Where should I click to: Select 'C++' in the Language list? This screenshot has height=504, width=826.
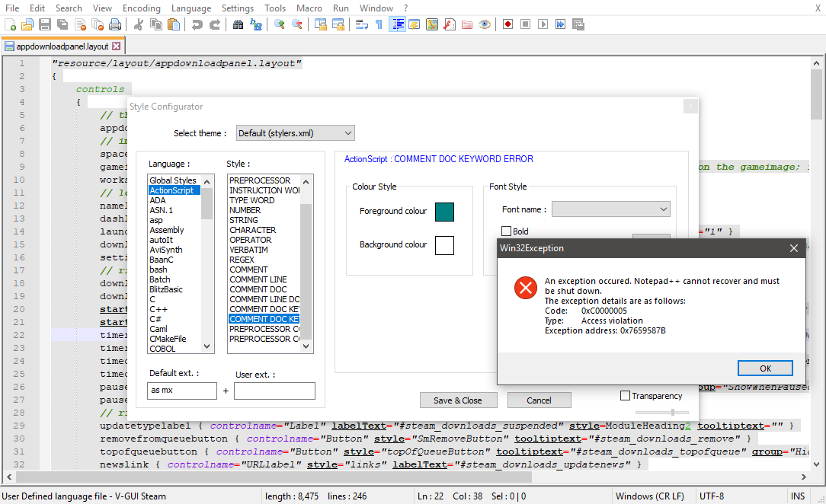point(158,309)
